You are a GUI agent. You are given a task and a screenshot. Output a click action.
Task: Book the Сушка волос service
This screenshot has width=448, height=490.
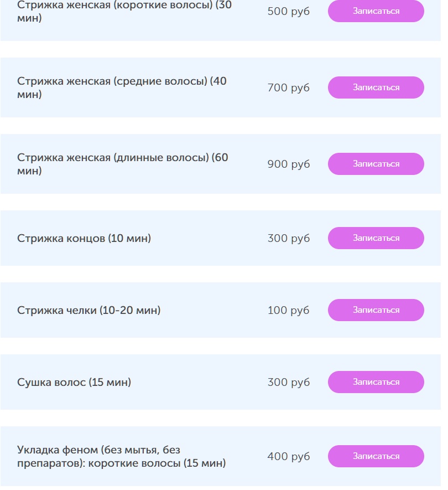click(376, 382)
